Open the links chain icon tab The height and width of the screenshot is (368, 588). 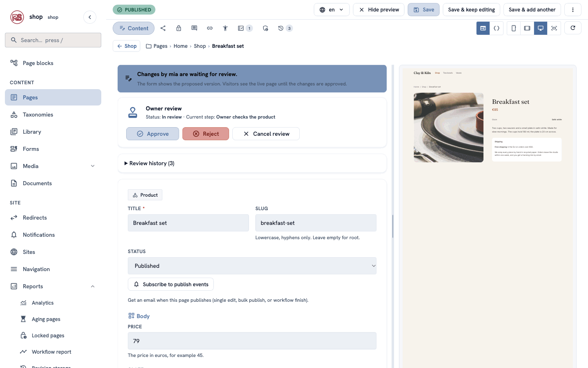pos(210,28)
